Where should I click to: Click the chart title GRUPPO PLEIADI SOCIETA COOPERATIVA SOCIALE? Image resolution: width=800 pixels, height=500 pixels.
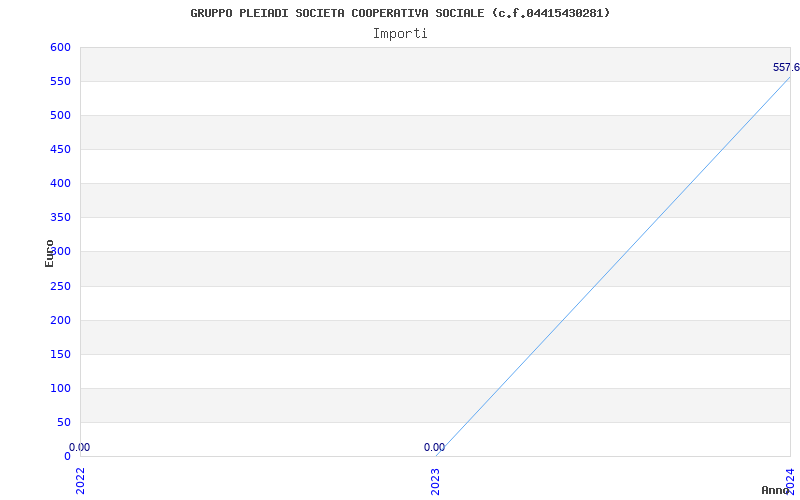(x=400, y=13)
